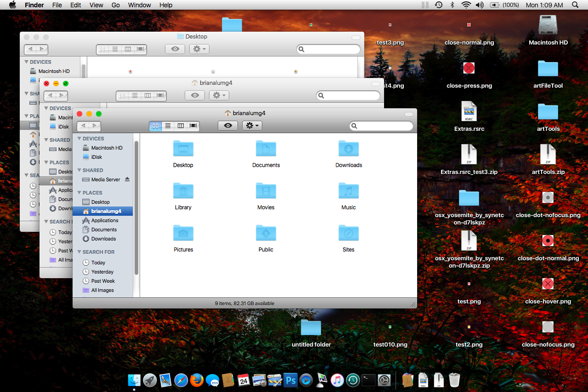Open Trash in the Dock

[x=454, y=380]
